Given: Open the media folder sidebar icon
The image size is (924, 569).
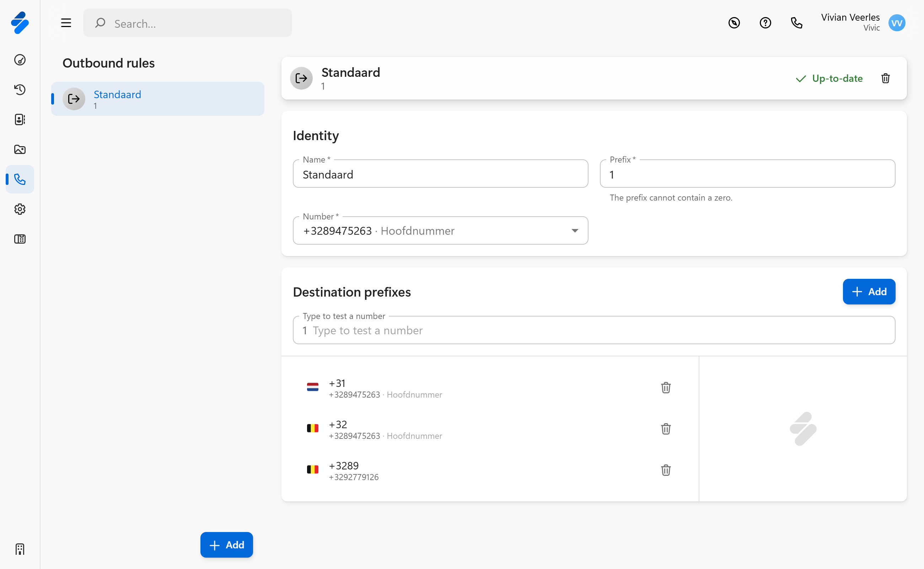Looking at the screenshot, I should 20,149.
